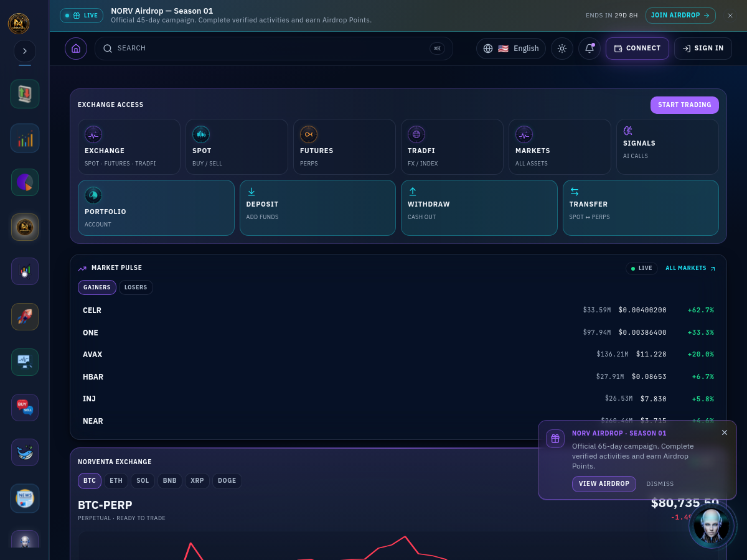Close the airdrop popup with X

(x=724, y=432)
